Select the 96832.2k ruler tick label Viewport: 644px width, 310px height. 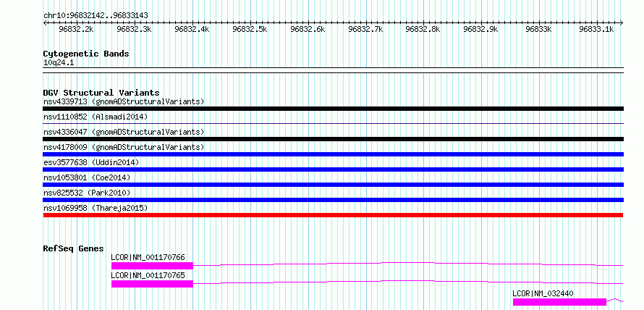click(77, 29)
